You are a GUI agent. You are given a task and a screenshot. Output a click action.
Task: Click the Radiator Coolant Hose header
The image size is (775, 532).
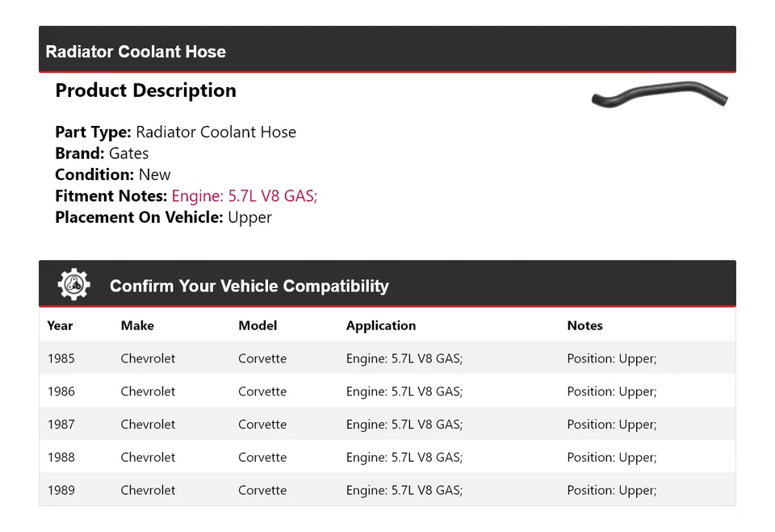click(136, 52)
